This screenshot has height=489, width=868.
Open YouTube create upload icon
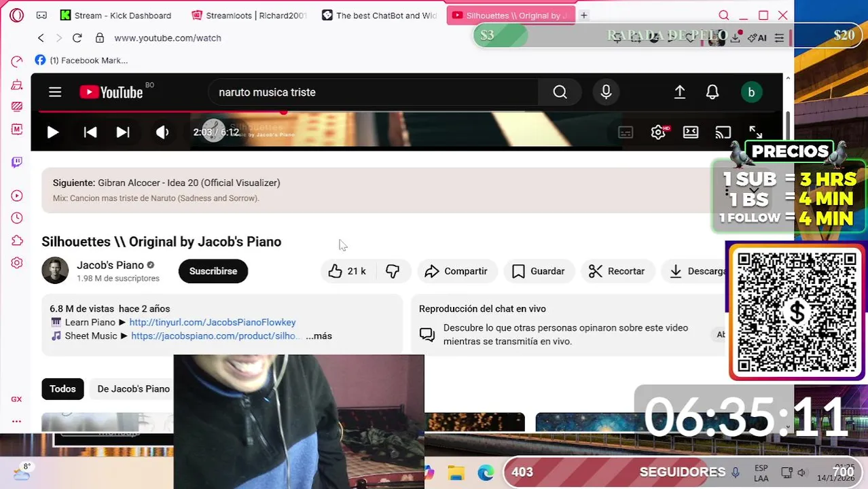coord(680,92)
